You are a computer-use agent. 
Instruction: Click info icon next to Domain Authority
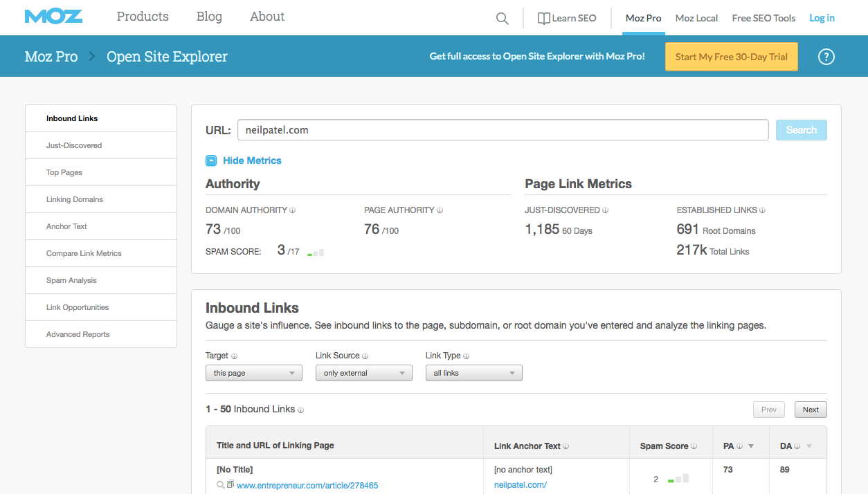click(293, 210)
